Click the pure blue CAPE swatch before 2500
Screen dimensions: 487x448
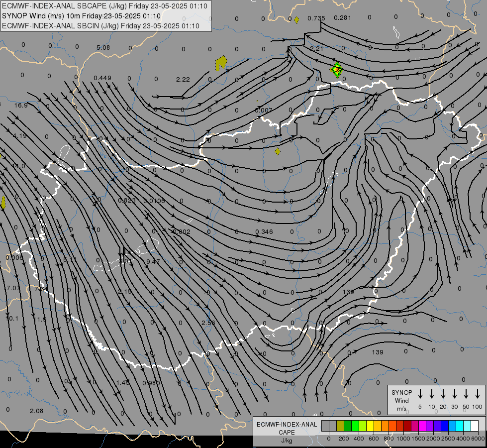pos(444,426)
